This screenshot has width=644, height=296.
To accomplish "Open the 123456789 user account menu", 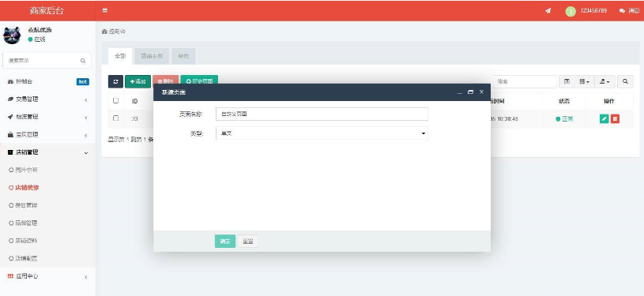I will coord(586,11).
